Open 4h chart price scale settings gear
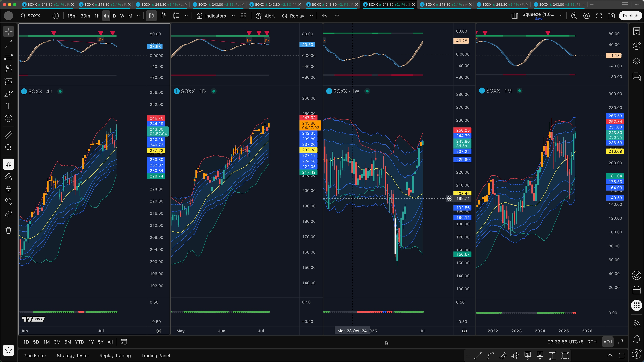644x362 pixels. 159,331
